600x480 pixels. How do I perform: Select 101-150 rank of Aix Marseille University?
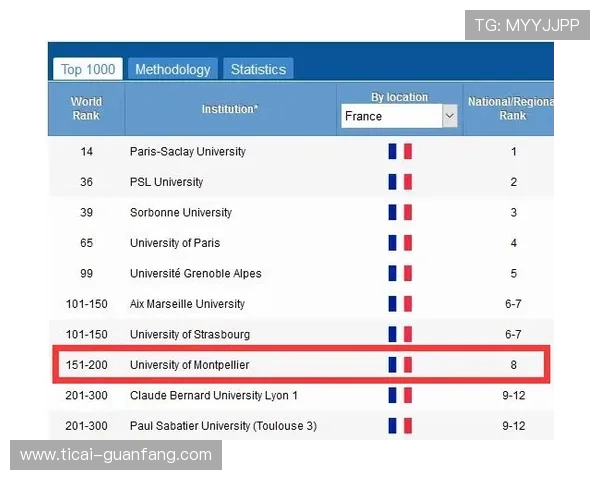tap(86, 304)
